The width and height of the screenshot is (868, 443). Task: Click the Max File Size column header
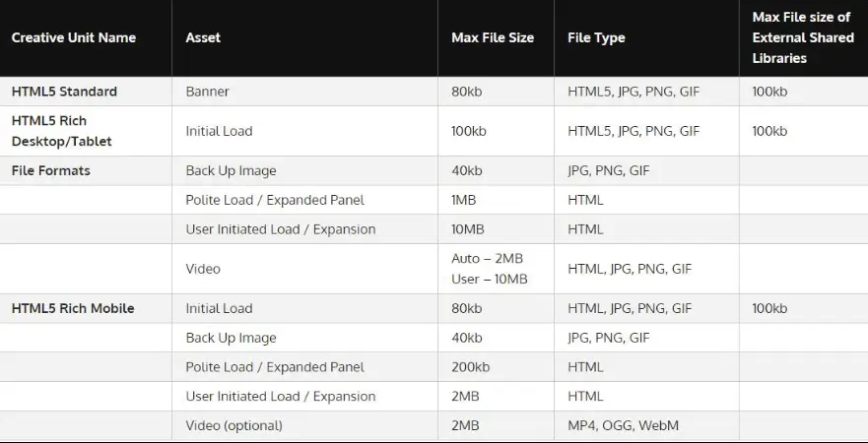[493, 38]
